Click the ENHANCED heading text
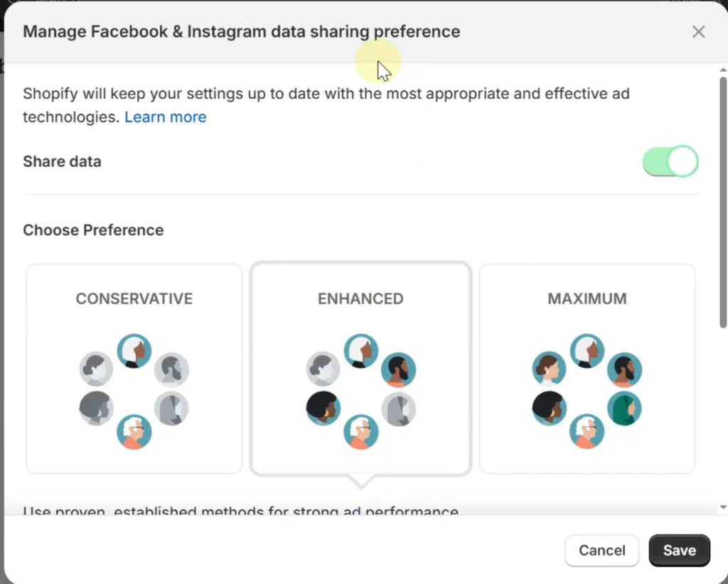The image size is (728, 584). point(360,299)
